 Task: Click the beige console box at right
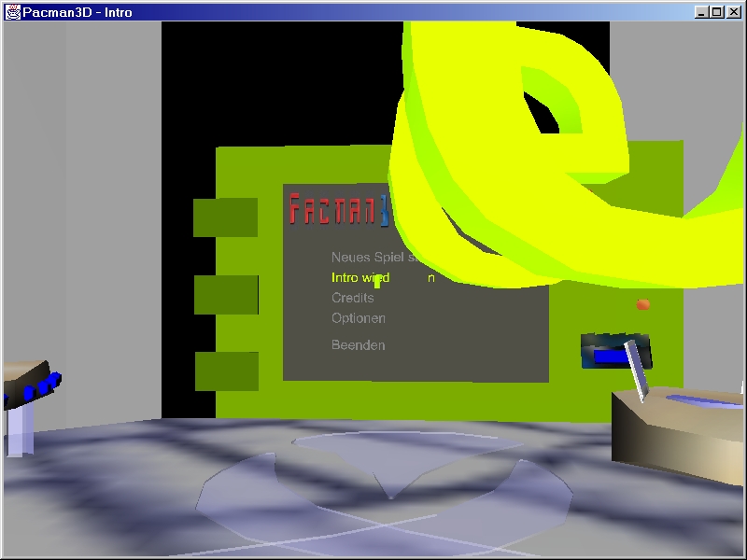(x=672, y=439)
